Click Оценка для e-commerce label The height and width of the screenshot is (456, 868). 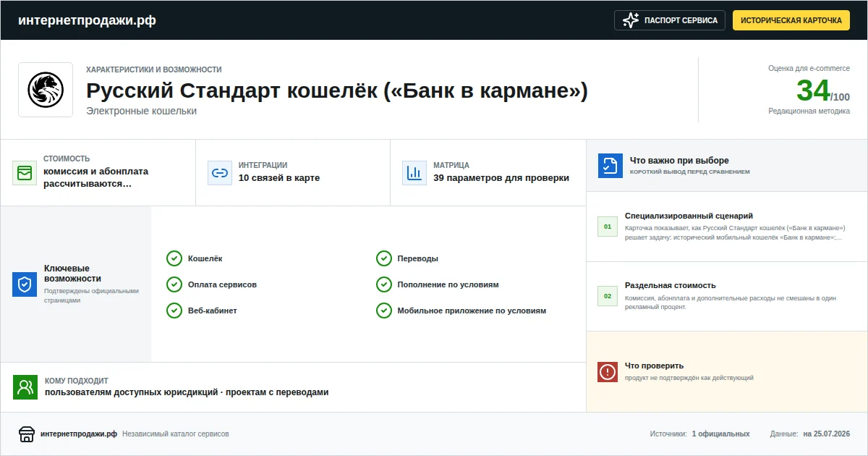[x=809, y=68]
